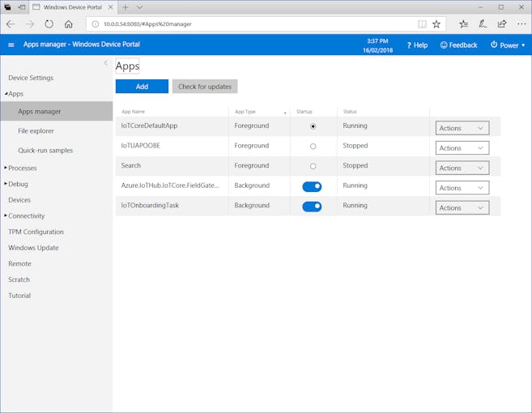
Task: Set IoTUAPOOBE as startup app
Action: click(x=313, y=147)
